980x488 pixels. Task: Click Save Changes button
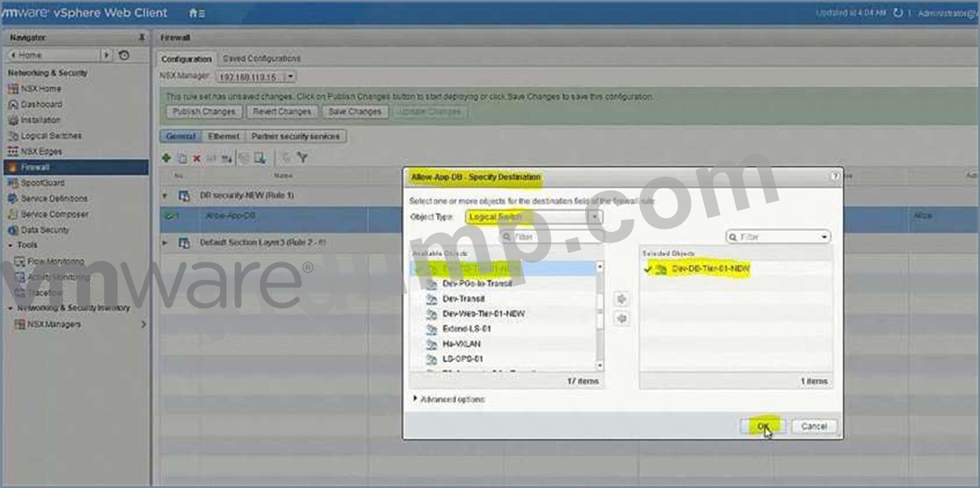pos(354,111)
